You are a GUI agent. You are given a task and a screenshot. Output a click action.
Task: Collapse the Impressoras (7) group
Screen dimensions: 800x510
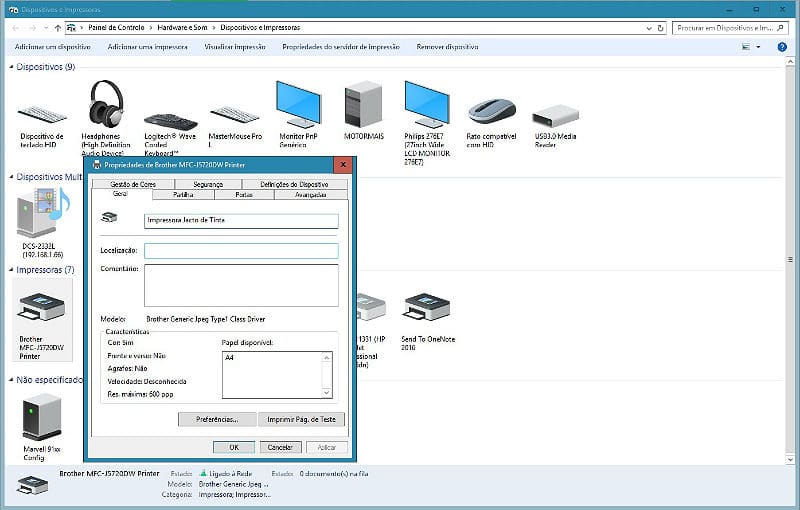pos(11,270)
